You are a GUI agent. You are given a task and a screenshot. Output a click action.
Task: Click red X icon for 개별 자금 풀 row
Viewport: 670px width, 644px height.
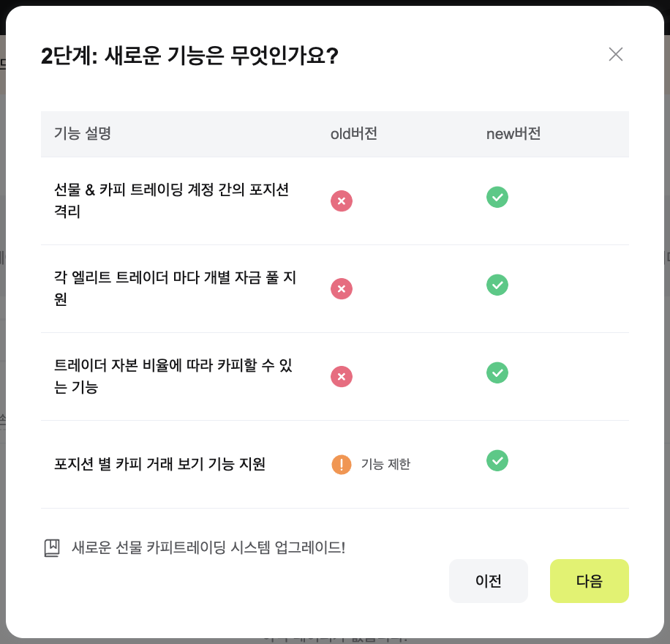[x=342, y=288]
